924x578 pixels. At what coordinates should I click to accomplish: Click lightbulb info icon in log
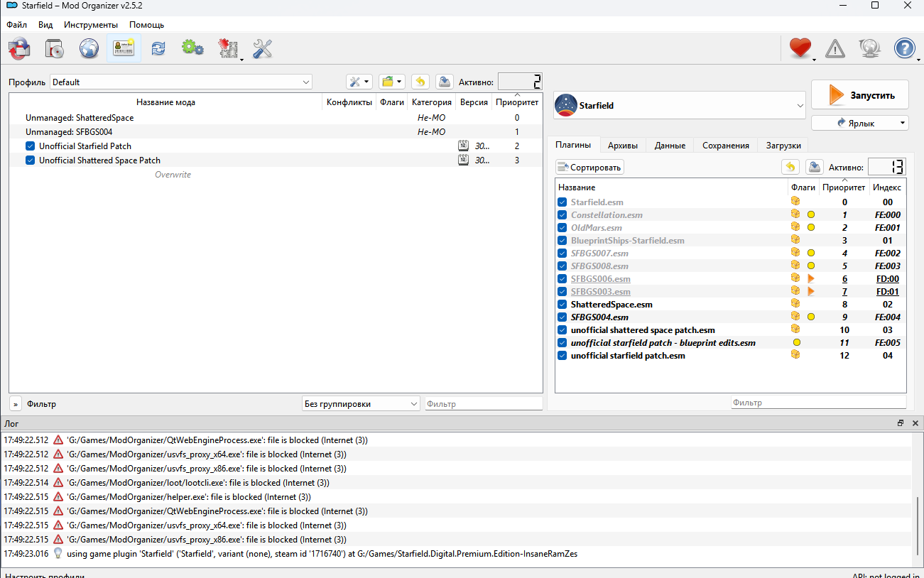pos(58,554)
